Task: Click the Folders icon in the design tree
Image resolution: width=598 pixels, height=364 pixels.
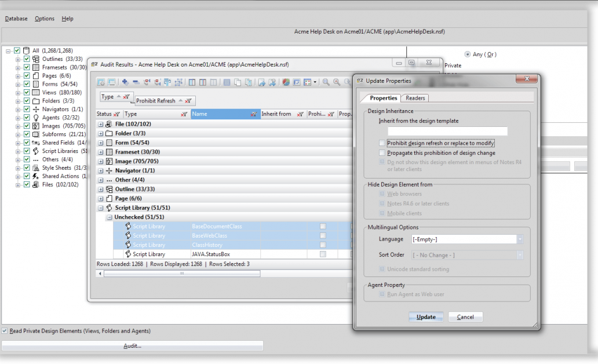Action: [36, 101]
